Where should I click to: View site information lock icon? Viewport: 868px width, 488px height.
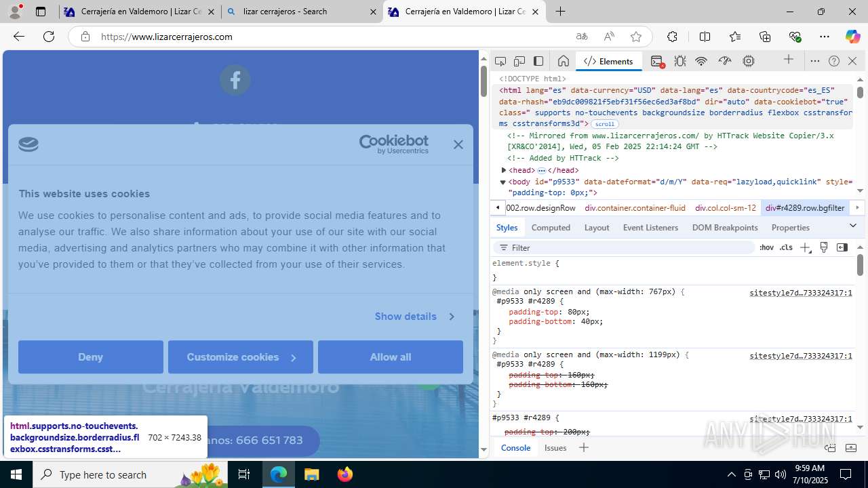click(85, 37)
